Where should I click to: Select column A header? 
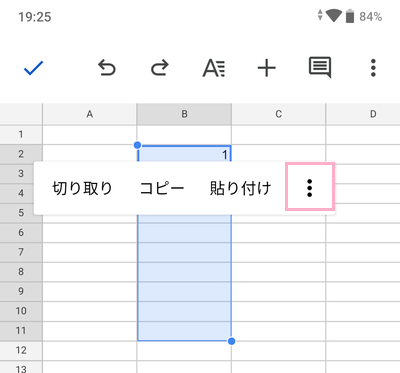90,114
